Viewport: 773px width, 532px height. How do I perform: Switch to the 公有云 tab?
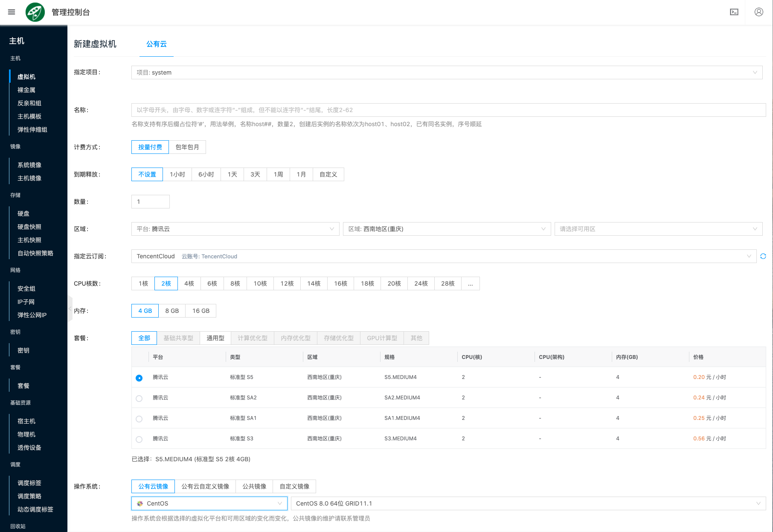click(x=156, y=44)
